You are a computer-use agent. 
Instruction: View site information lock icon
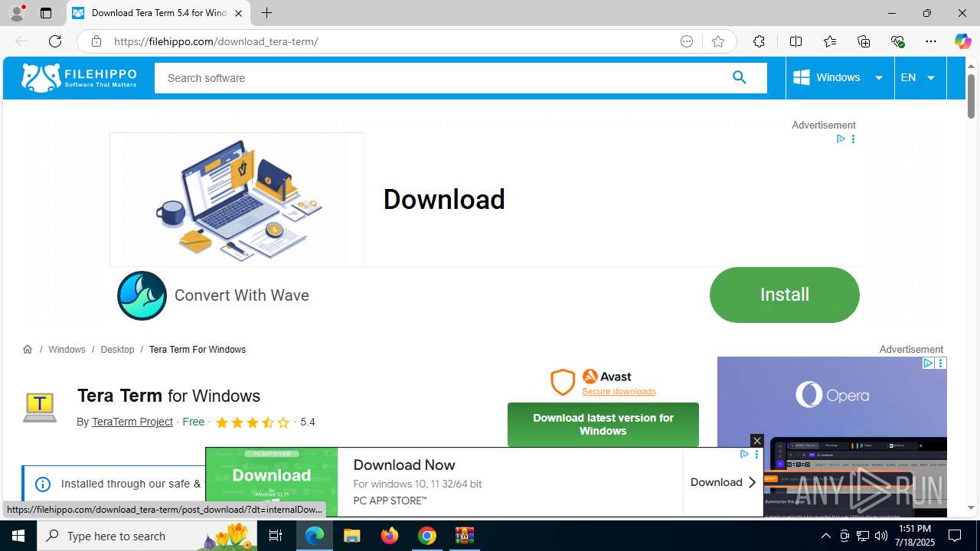(96, 41)
